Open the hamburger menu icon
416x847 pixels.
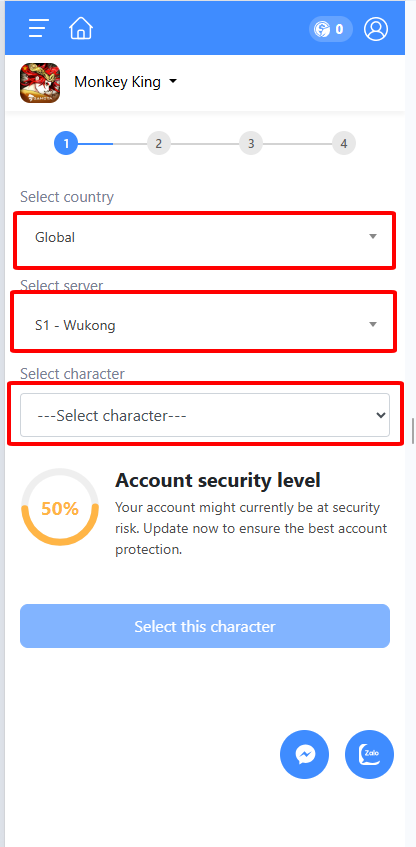point(39,28)
